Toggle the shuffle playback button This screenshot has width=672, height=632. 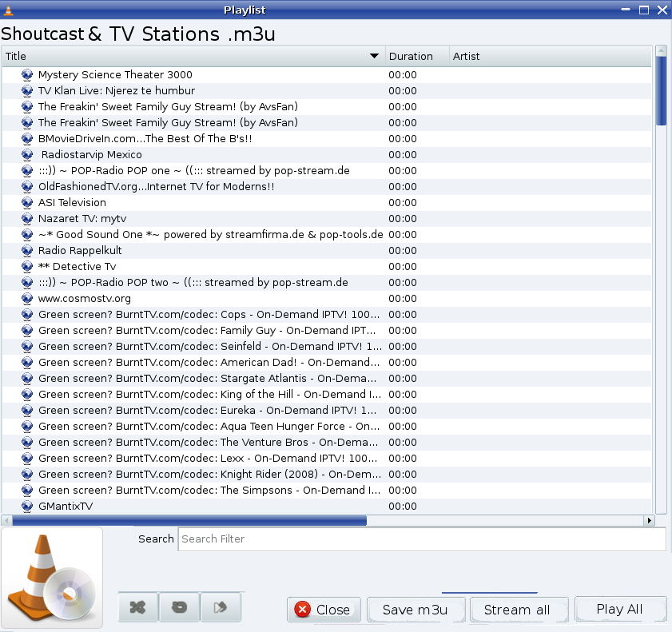point(137,608)
